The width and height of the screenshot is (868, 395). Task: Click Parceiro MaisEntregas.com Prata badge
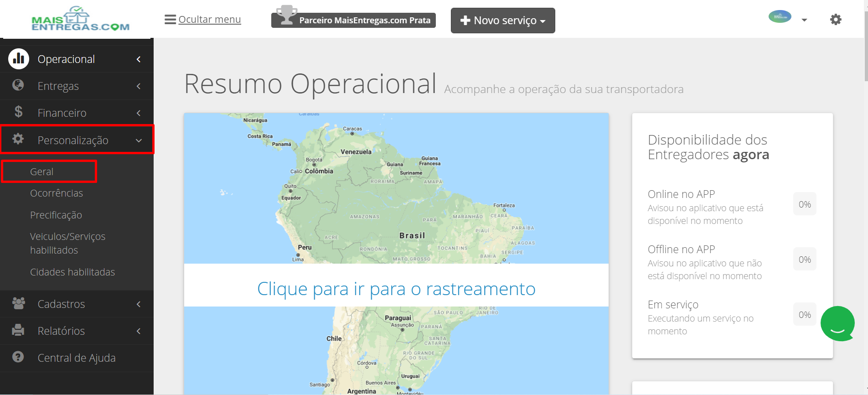pos(353,20)
